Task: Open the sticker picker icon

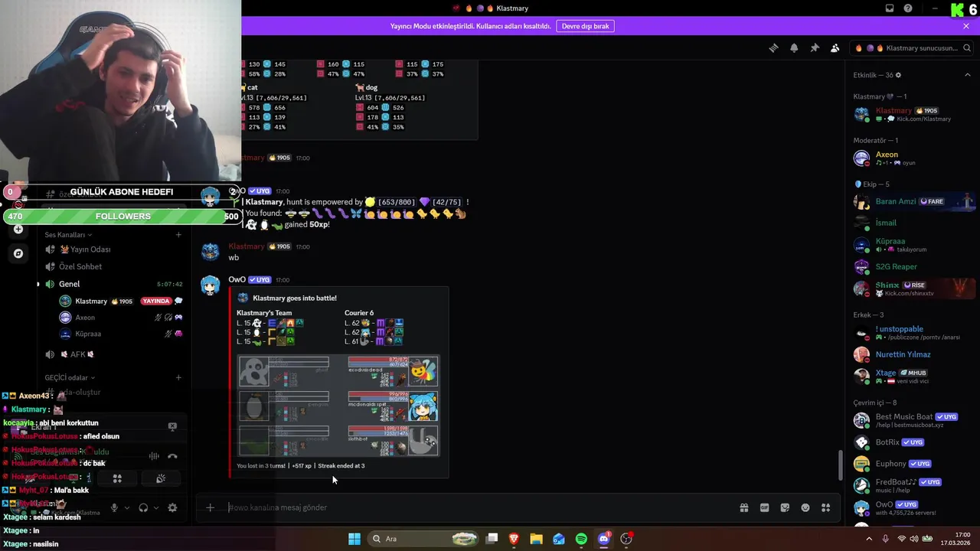Action: pyautogui.click(x=785, y=507)
